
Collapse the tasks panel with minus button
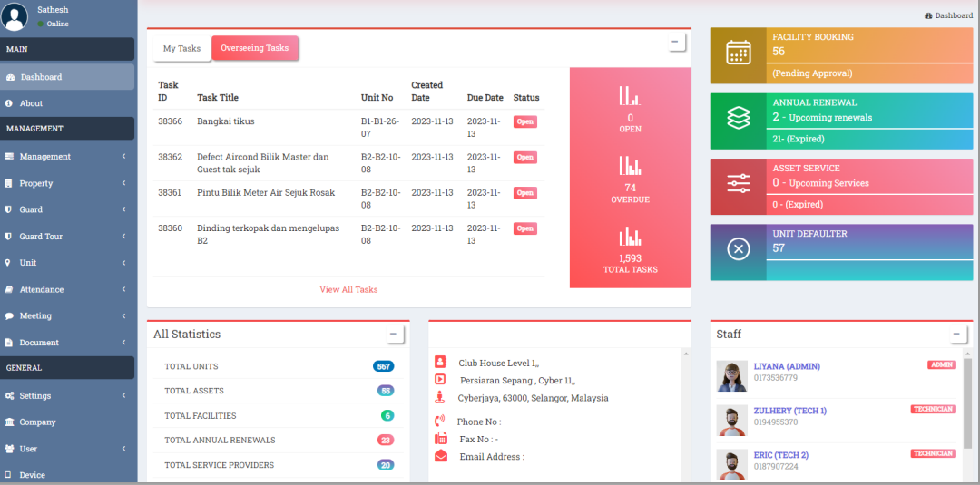tap(674, 42)
